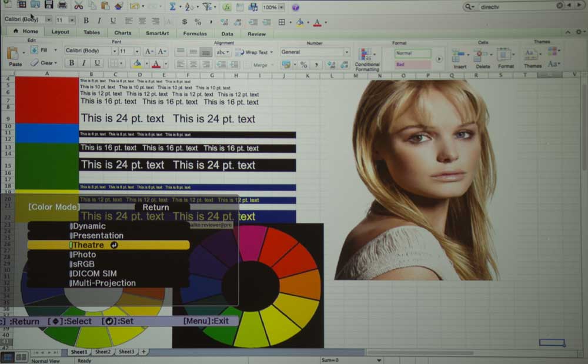
Task: Apply comma style in the ribbon Number group
Action: coord(316,65)
